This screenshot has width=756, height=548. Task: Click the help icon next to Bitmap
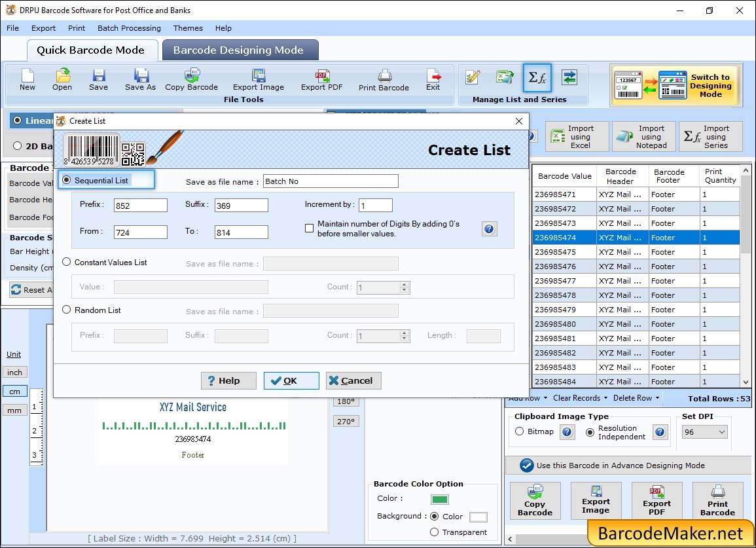click(567, 431)
